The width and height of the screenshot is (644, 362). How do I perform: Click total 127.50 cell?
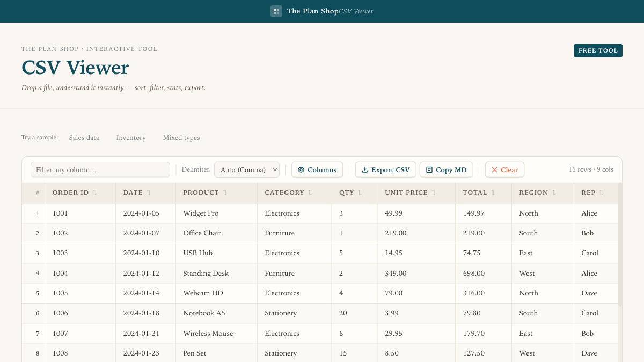click(x=484, y=353)
